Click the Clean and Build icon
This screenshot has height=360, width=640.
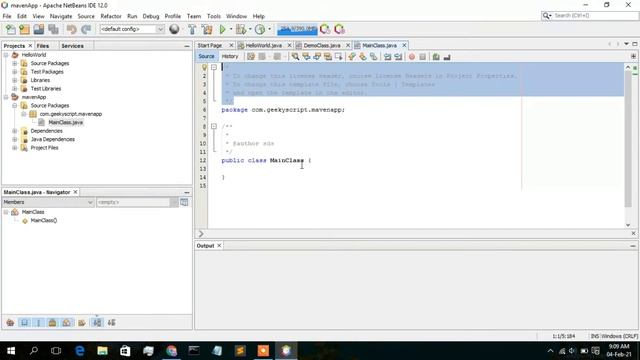tap(207, 29)
